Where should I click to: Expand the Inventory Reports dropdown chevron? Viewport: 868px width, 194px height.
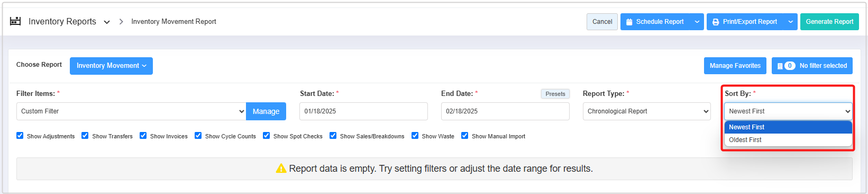[x=107, y=22]
